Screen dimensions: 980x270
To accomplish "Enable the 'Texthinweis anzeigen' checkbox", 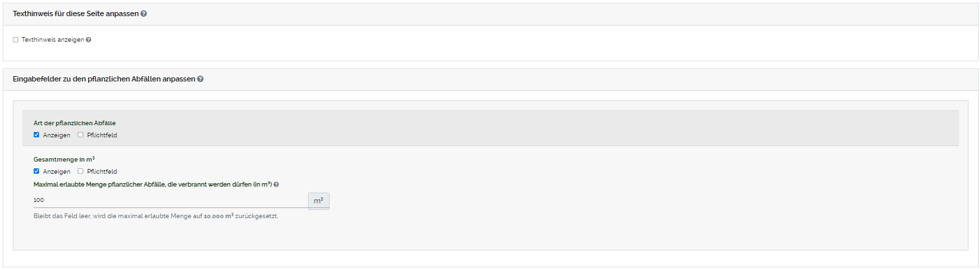I will point(16,40).
